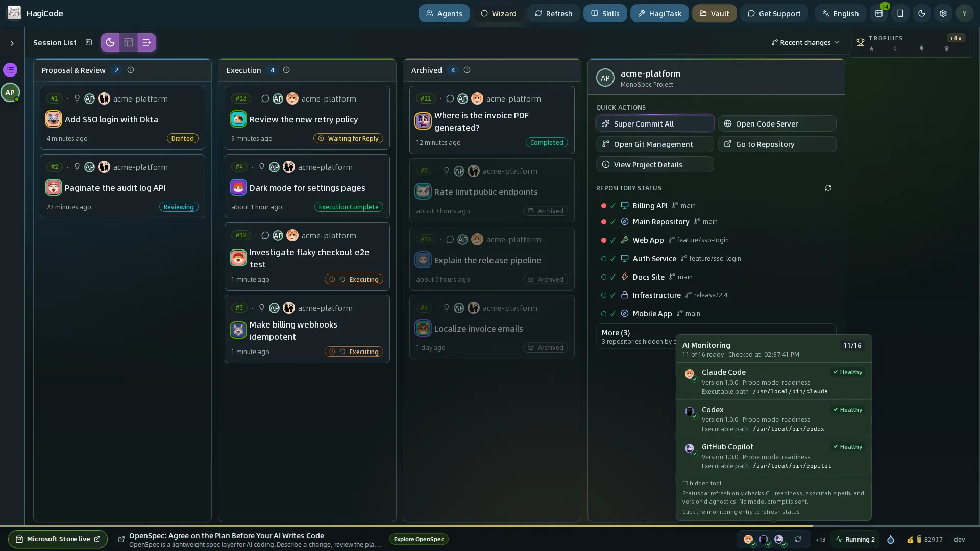This screenshot has width=980, height=551.
Task: Open the user avatar Y menu
Action: click(x=965, y=13)
